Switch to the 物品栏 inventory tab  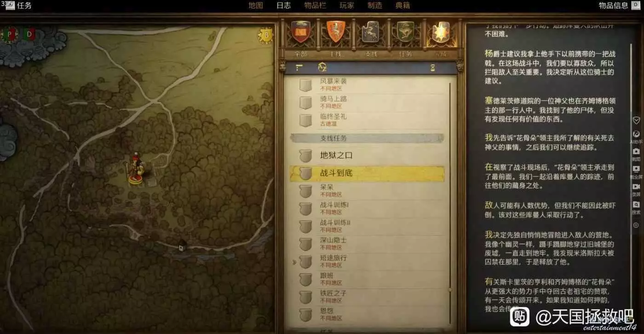[315, 6]
